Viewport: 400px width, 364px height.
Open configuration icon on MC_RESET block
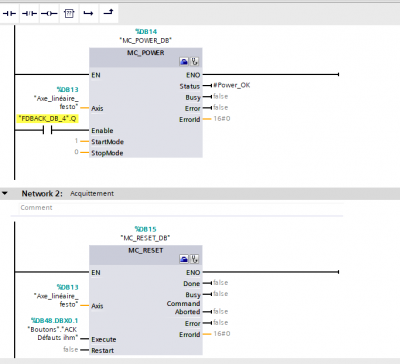[184, 259]
